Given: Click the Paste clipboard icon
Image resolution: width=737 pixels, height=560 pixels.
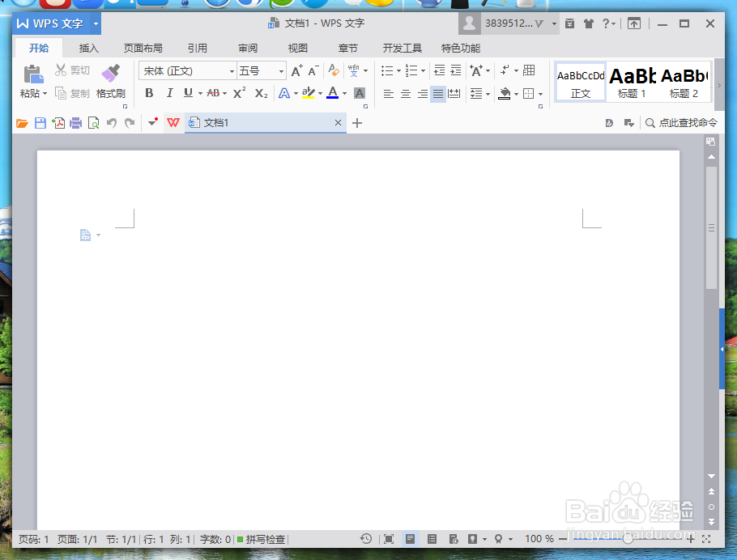Looking at the screenshot, I should tap(33, 74).
